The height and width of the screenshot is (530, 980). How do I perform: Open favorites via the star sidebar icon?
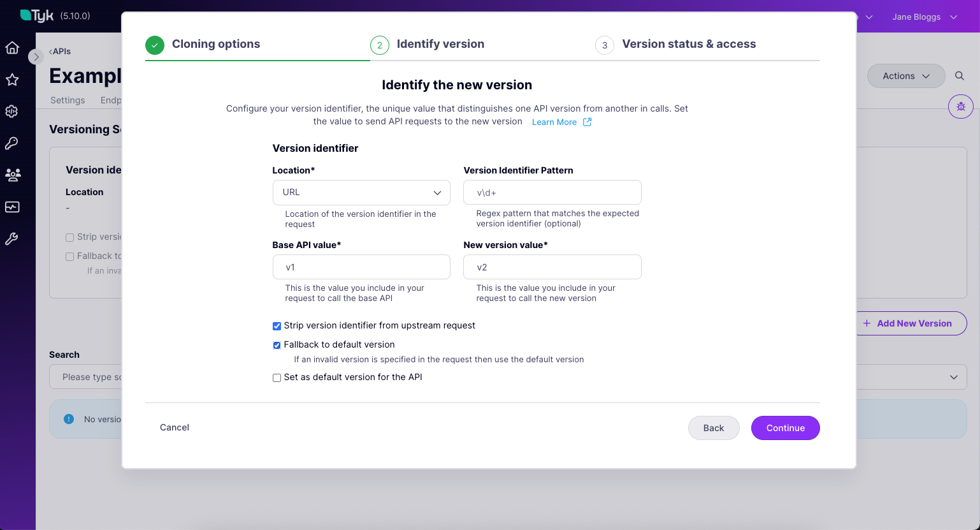point(11,79)
